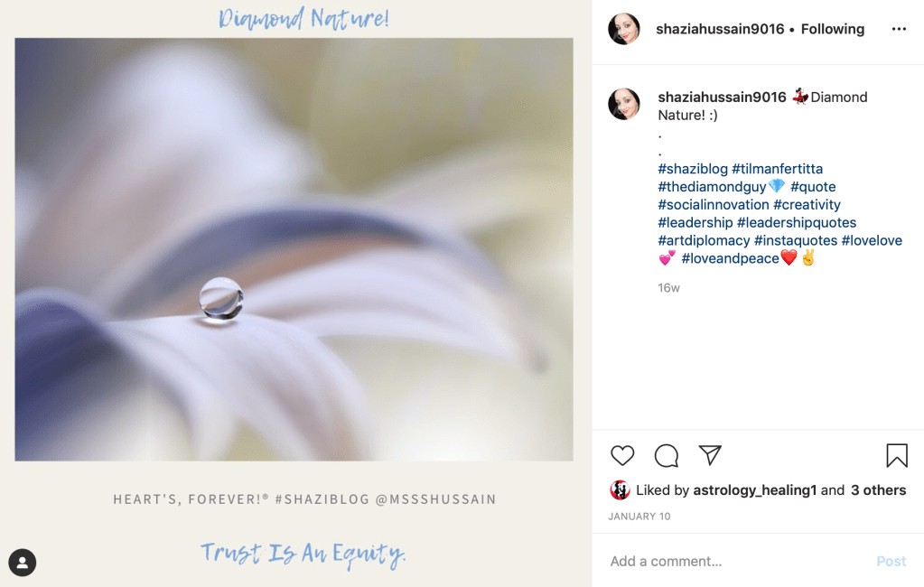This screenshot has height=587, width=924.
Task: Share post using paper plane icon
Action: 710,455
